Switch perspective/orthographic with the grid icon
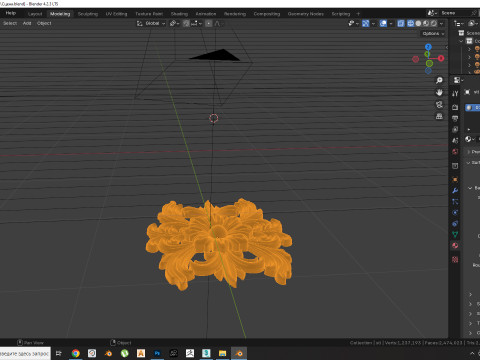Screen dimensions: 480x360 point(439,116)
